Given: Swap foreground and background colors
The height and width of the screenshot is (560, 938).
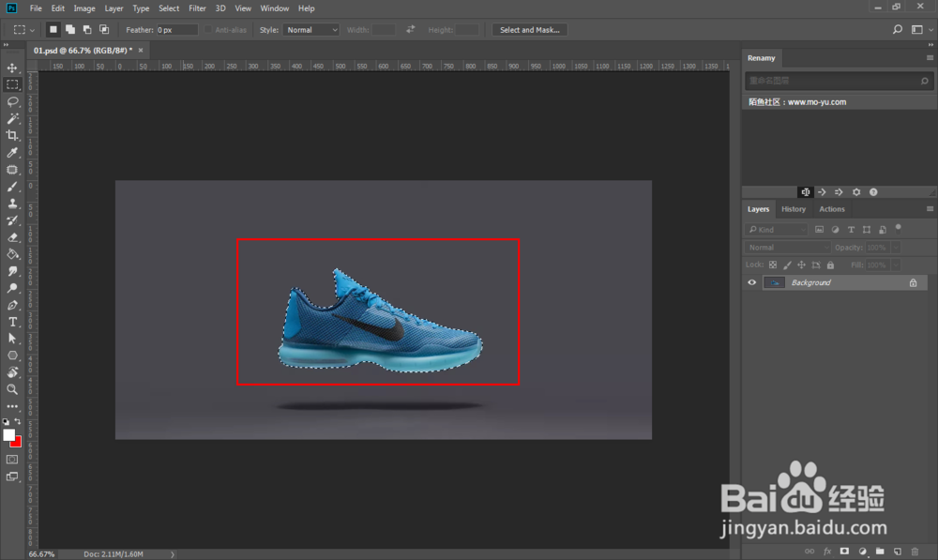Looking at the screenshot, I should (x=18, y=421).
